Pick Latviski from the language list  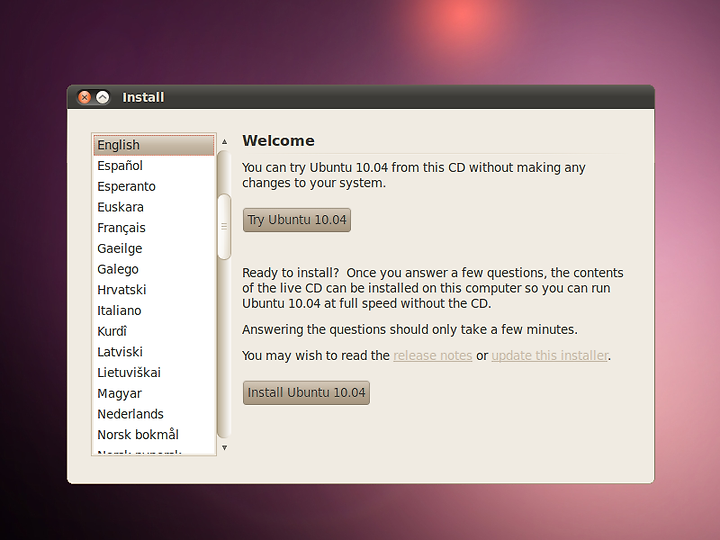point(154,352)
